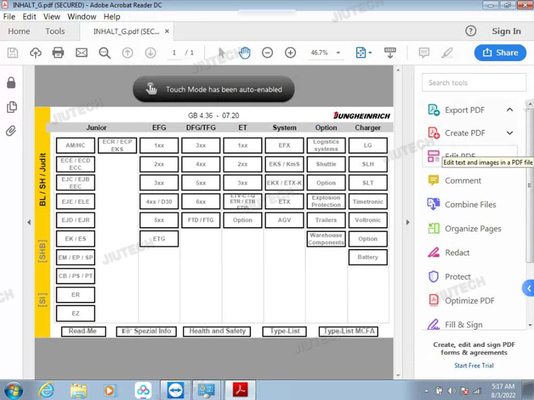Add a comment speech bubble icon

tap(424, 53)
